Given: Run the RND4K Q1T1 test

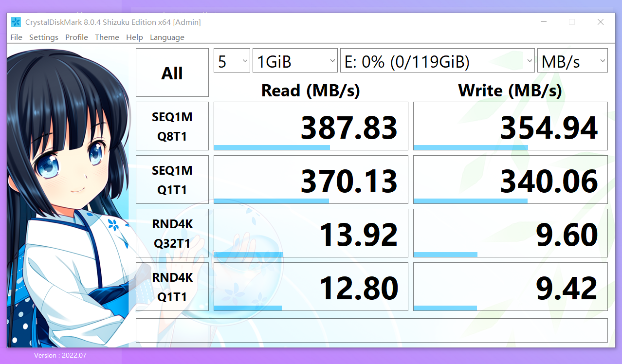Looking at the screenshot, I should (x=172, y=286).
